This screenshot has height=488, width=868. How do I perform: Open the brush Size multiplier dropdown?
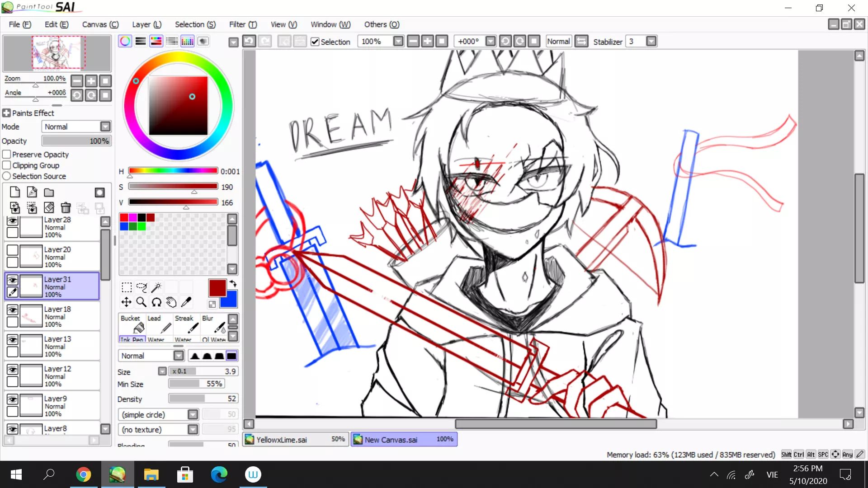(162, 371)
